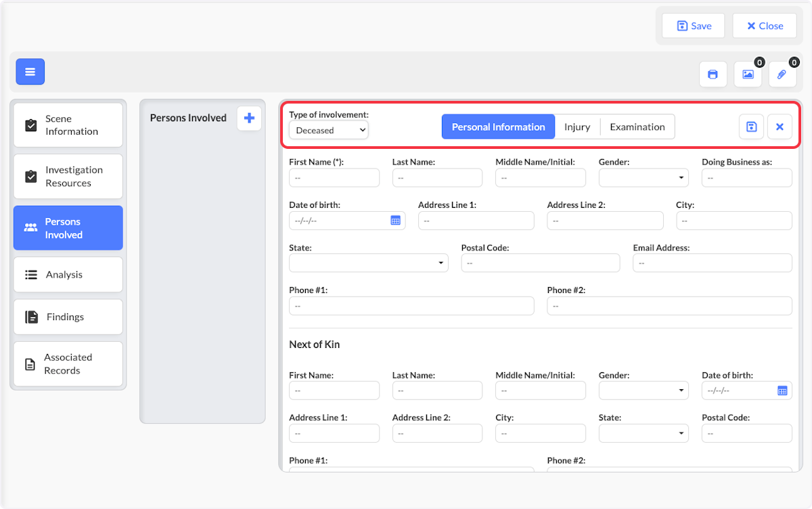Open Type of involvement dropdown
The width and height of the screenshot is (812, 509).
point(329,130)
